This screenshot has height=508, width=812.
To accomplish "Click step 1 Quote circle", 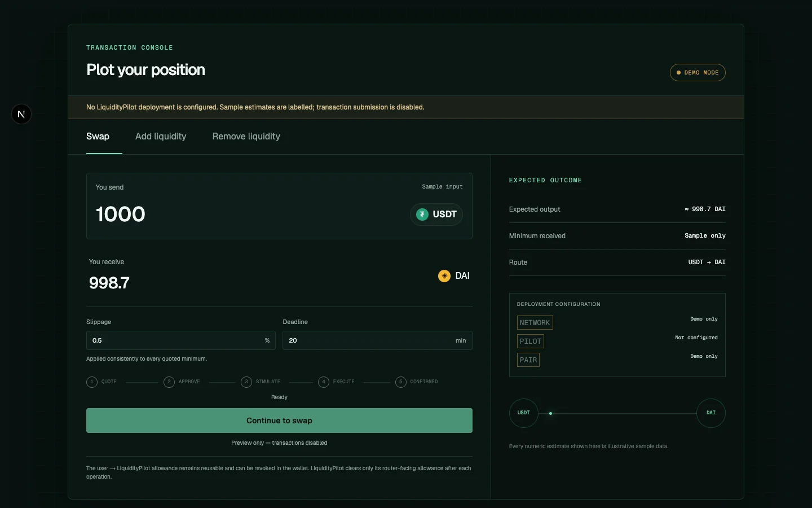I will pyautogui.click(x=92, y=382).
